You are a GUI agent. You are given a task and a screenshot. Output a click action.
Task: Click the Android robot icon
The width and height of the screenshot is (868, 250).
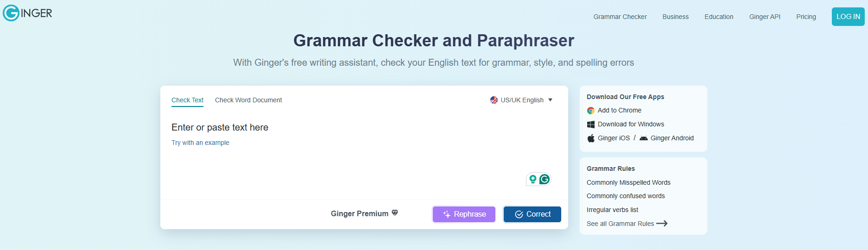[644, 138]
